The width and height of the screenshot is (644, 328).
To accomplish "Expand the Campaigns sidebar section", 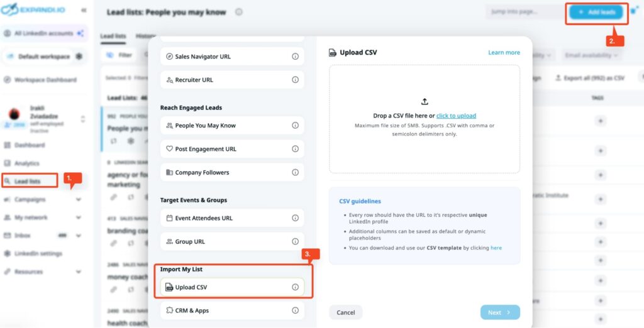I will pyautogui.click(x=79, y=200).
